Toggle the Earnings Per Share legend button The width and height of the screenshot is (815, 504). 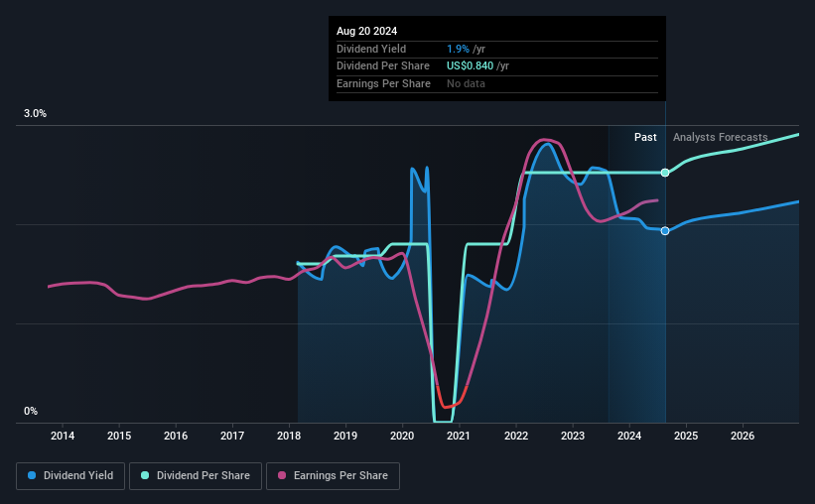click(x=333, y=476)
